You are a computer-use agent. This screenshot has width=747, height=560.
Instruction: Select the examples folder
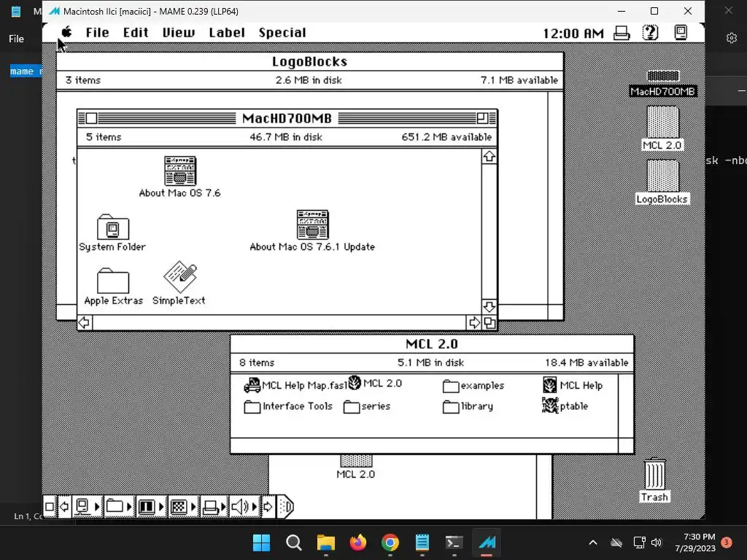(x=473, y=386)
